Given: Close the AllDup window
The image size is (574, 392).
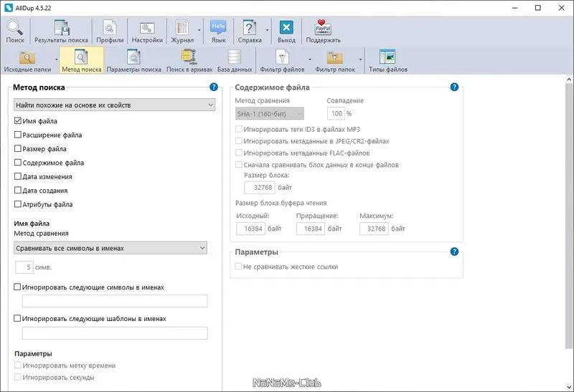Looking at the screenshot, I should [562, 8].
